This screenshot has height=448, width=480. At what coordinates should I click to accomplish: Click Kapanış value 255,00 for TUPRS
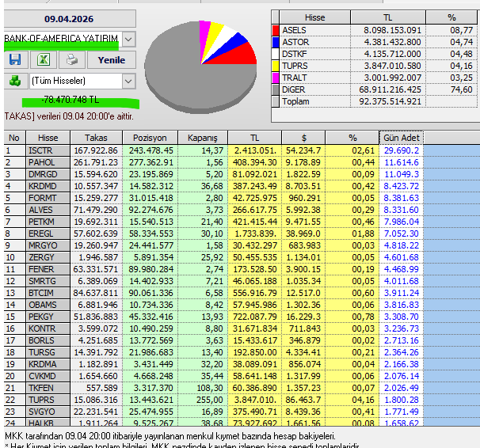[211, 400]
